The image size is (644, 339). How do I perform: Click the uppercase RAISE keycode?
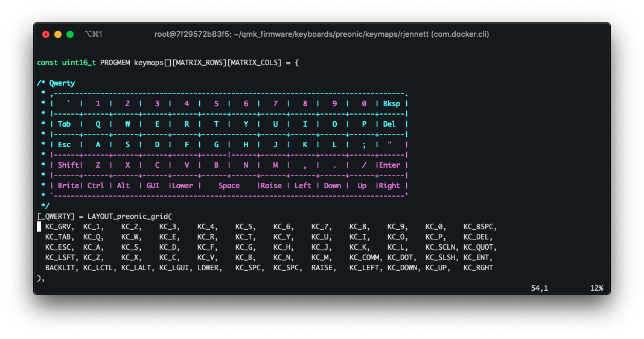tap(324, 268)
